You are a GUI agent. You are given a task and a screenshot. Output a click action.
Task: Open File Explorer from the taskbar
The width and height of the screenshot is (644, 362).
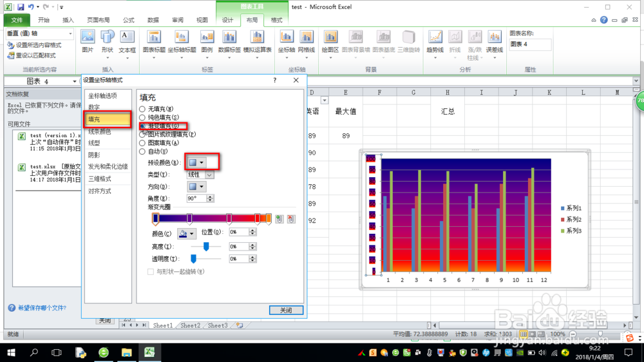[126, 352]
